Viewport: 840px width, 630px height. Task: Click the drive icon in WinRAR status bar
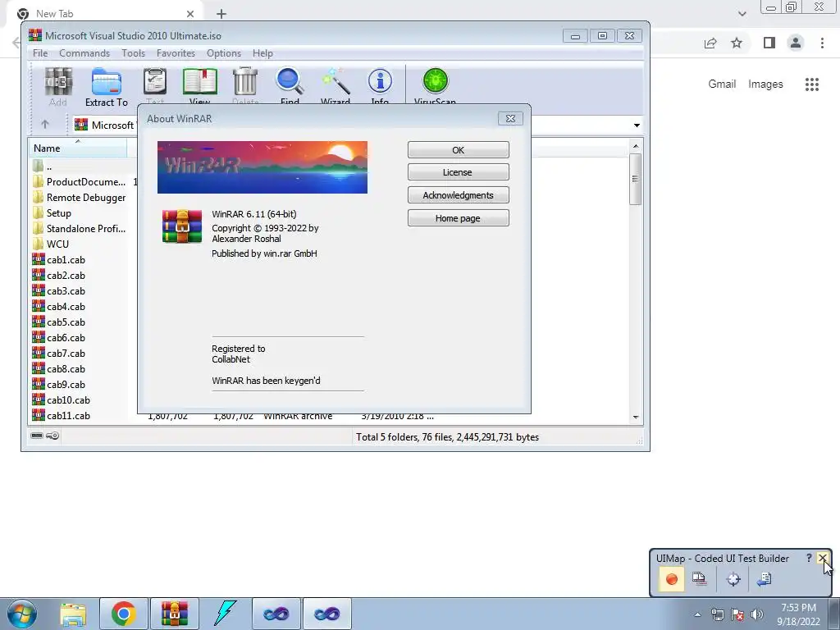pos(37,436)
